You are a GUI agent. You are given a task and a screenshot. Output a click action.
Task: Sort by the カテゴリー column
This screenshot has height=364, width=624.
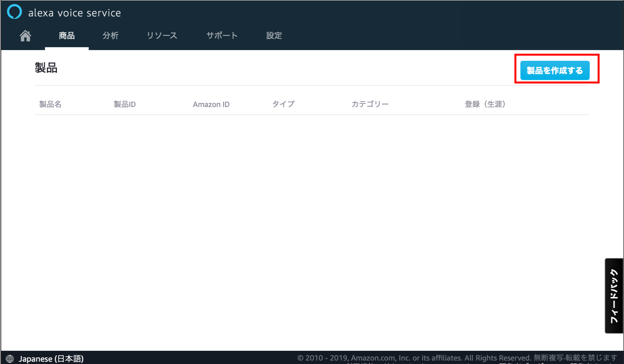[x=370, y=104]
